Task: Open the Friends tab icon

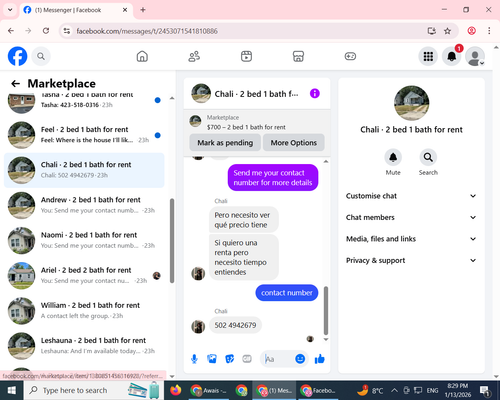Action: coord(194,56)
